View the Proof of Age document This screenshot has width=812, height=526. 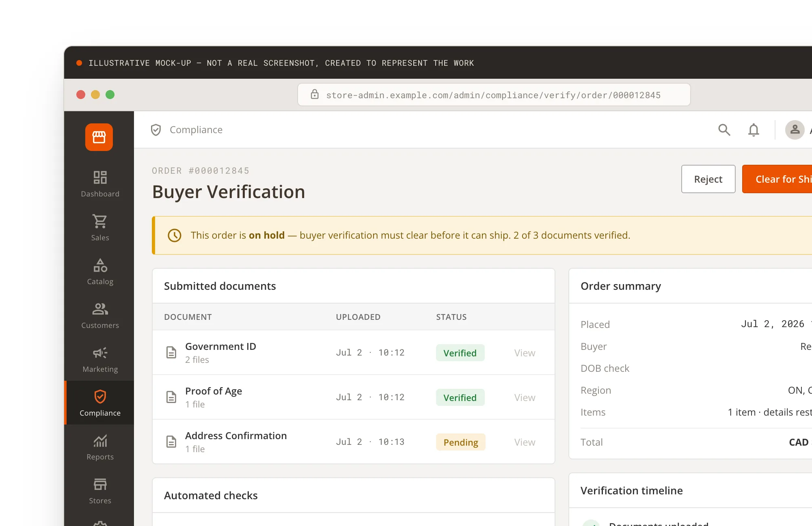click(x=525, y=397)
